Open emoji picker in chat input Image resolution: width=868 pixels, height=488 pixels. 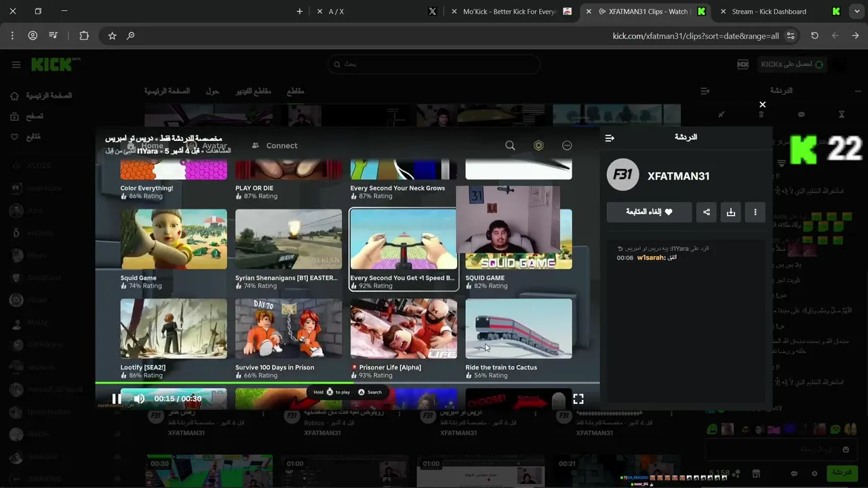[x=846, y=449]
